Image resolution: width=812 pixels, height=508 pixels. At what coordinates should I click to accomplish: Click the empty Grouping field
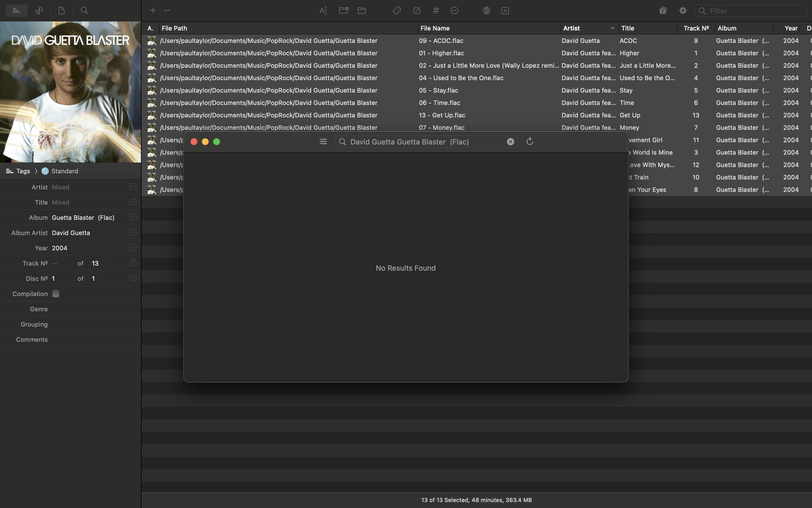pos(94,324)
